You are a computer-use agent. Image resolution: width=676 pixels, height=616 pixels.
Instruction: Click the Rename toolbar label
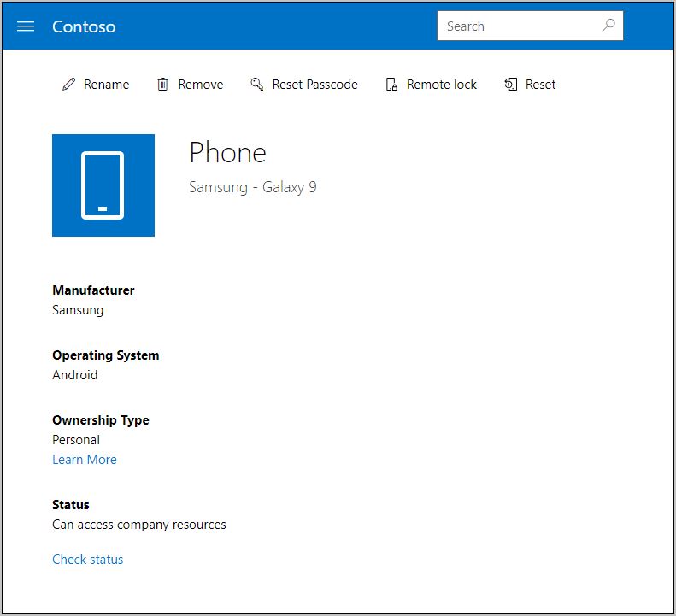coord(107,85)
